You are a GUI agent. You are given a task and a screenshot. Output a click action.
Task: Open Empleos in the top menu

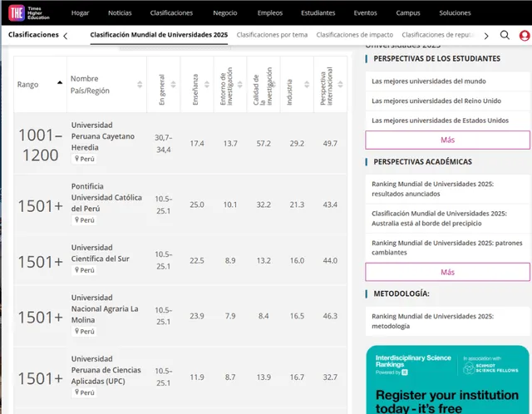[x=269, y=13]
